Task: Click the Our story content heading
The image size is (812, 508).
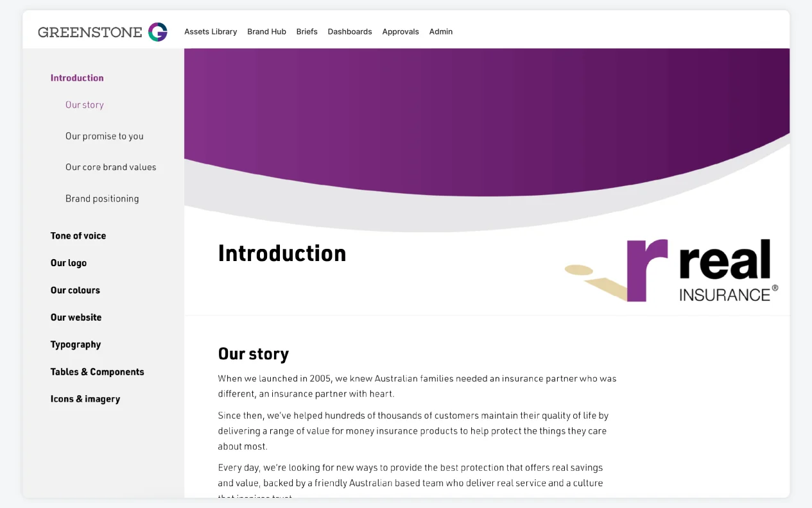Action: point(254,353)
